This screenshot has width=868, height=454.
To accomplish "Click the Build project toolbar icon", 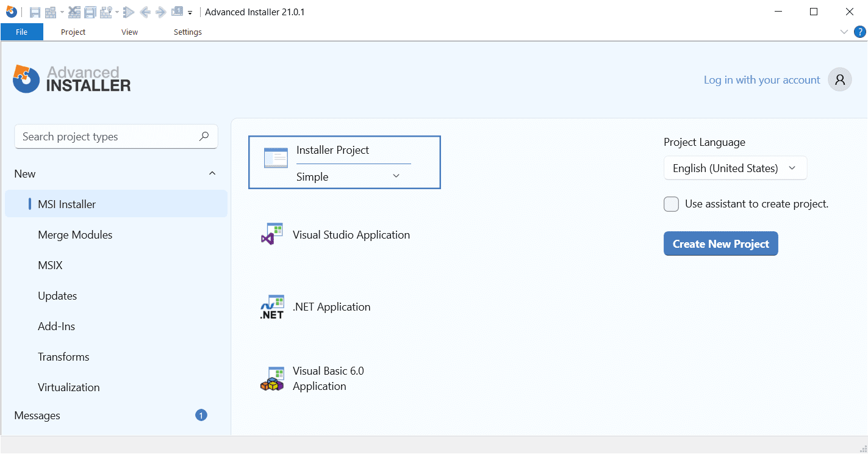I will 50,12.
